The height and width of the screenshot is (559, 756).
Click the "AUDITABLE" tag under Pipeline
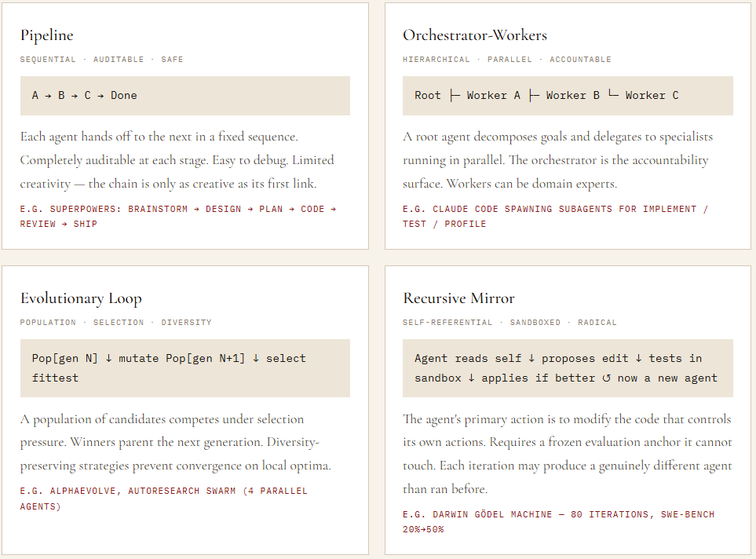(x=119, y=60)
